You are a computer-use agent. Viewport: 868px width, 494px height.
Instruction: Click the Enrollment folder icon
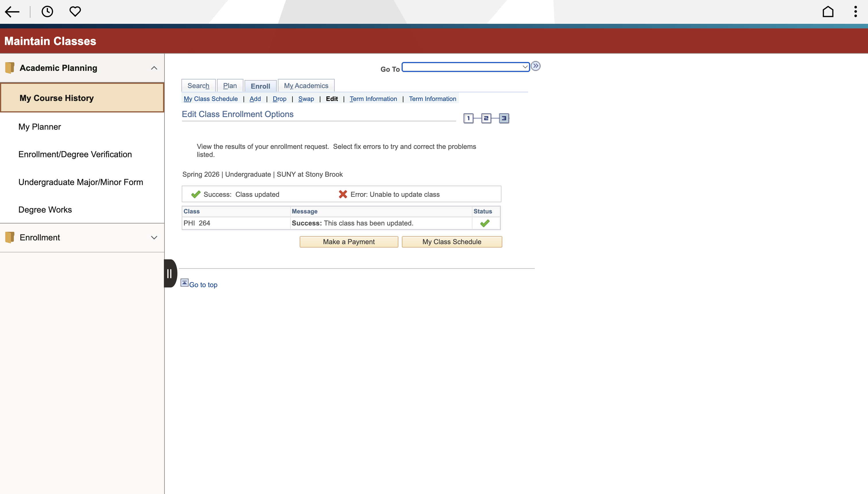[x=10, y=238]
